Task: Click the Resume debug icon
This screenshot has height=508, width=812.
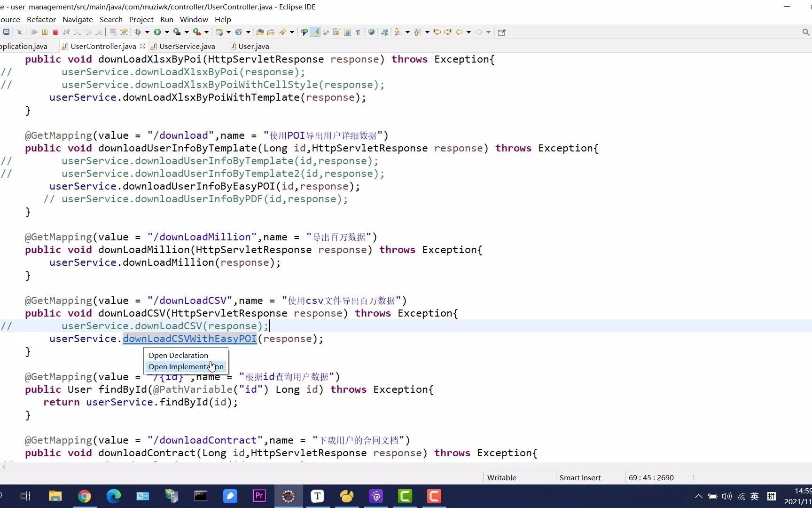Action: coord(34,32)
